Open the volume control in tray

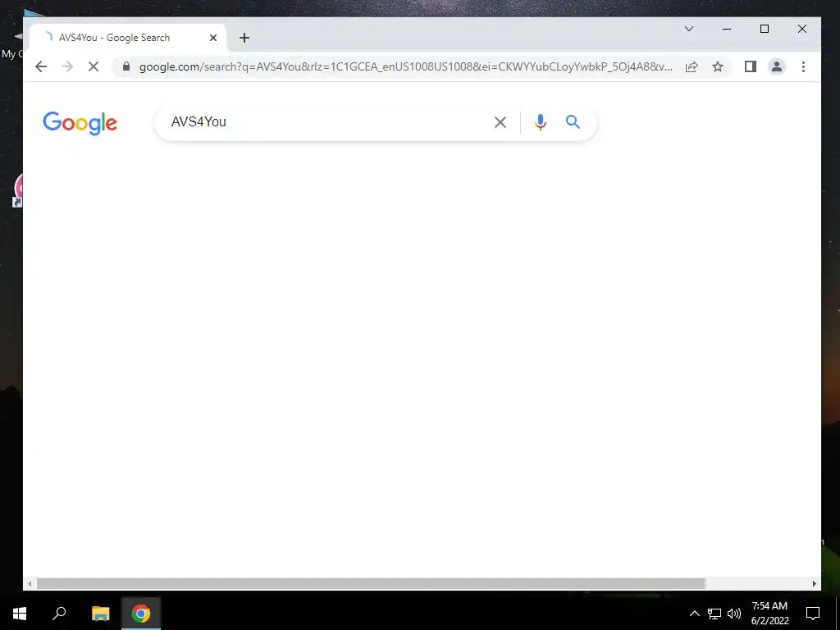click(734, 614)
